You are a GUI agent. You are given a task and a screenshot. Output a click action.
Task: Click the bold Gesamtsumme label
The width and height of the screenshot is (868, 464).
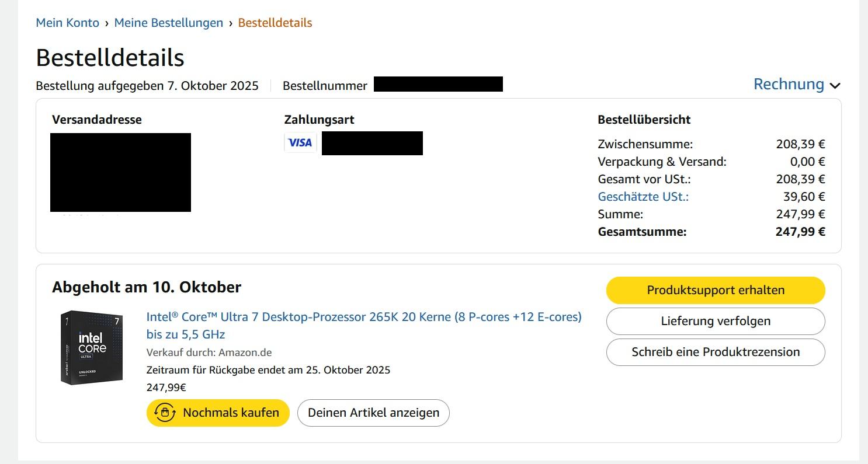click(x=642, y=232)
